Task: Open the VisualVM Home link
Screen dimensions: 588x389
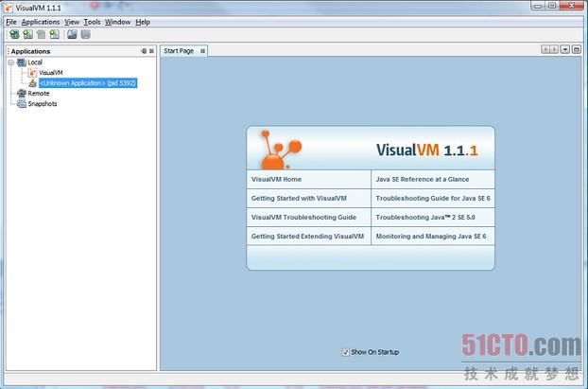Action: coord(276,180)
